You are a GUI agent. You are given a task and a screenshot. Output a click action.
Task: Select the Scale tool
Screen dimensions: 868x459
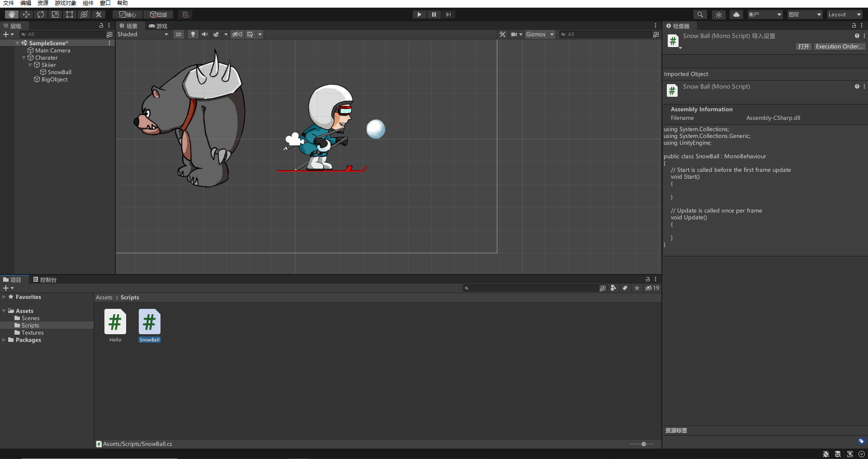(55, 14)
